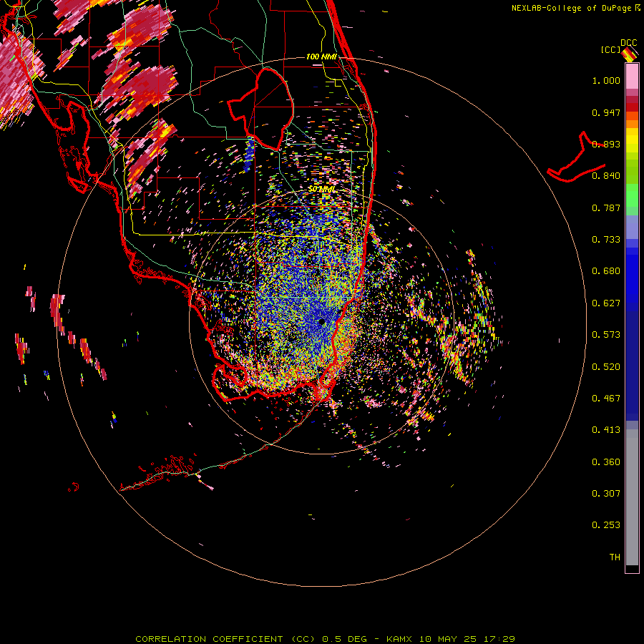Image resolution: width=644 pixels, height=644 pixels.
Task: Click the TH threshold label on the scale
Action: tap(615, 557)
